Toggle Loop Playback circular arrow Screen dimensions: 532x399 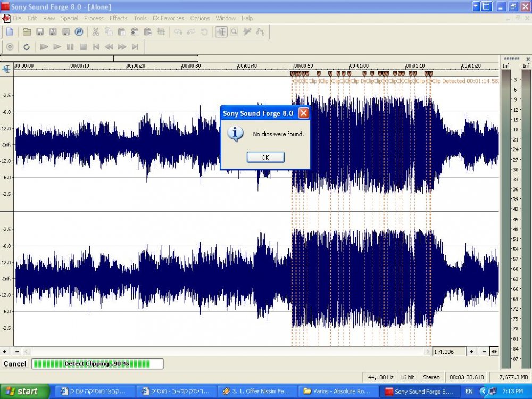27,47
